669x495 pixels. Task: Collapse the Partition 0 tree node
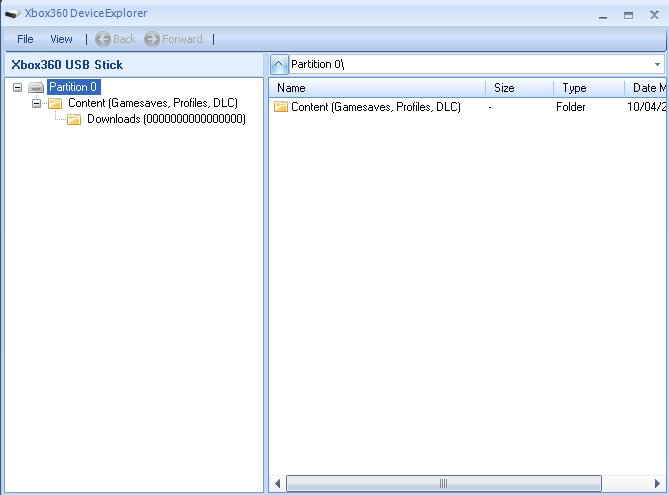(17, 87)
